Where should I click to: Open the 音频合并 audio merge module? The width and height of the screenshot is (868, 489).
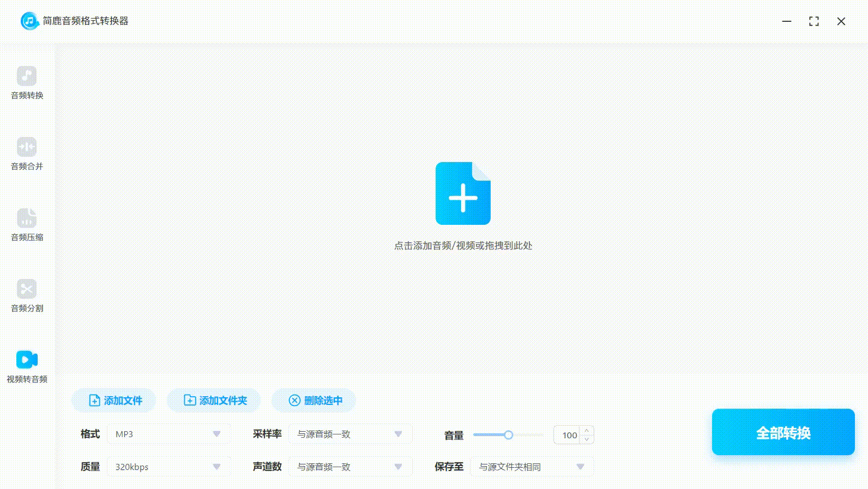point(27,154)
